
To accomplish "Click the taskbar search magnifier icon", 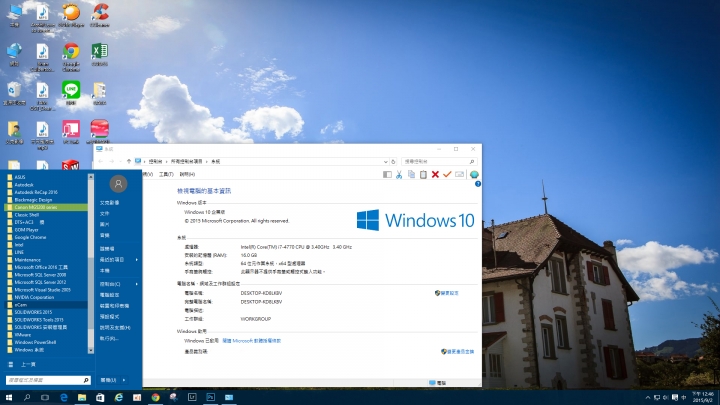I will coord(27,397).
